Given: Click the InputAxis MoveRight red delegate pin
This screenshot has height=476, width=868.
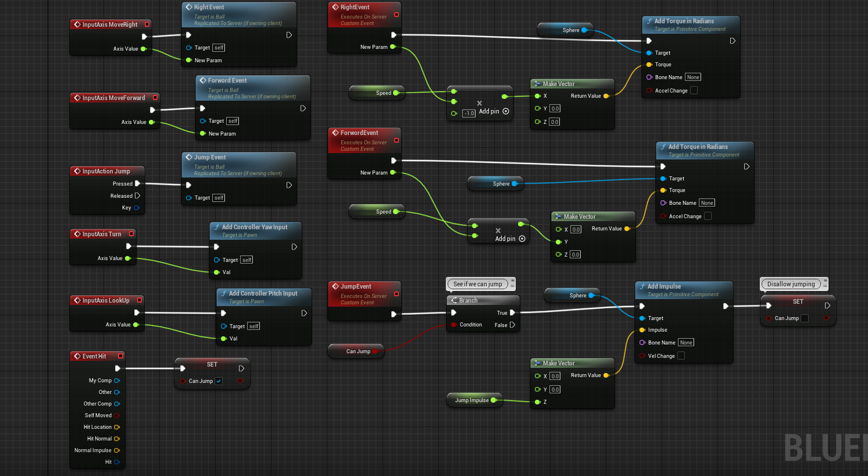Looking at the screenshot, I should click(147, 24).
